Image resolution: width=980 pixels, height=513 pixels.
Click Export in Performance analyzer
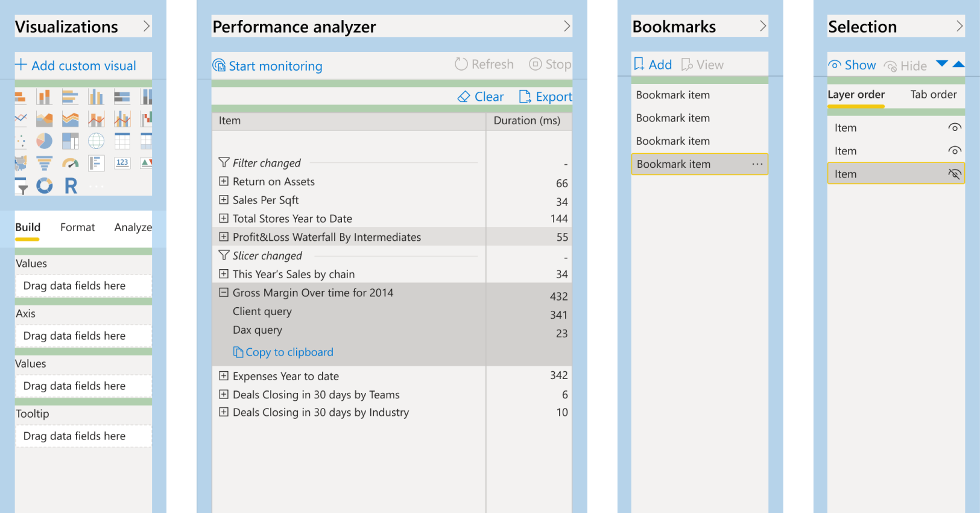(x=545, y=97)
